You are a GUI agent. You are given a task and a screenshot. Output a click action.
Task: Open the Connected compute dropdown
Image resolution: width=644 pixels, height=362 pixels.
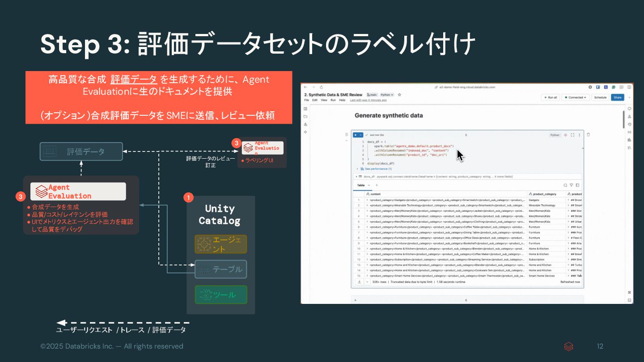(576, 97)
